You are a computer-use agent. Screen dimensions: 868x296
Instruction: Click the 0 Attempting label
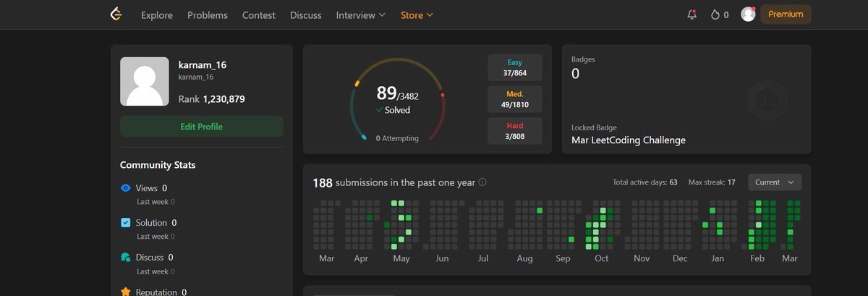[x=397, y=138]
